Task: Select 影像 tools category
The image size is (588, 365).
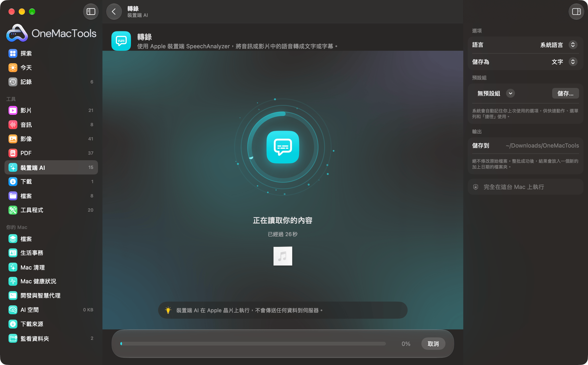Action: pos(51,139)
